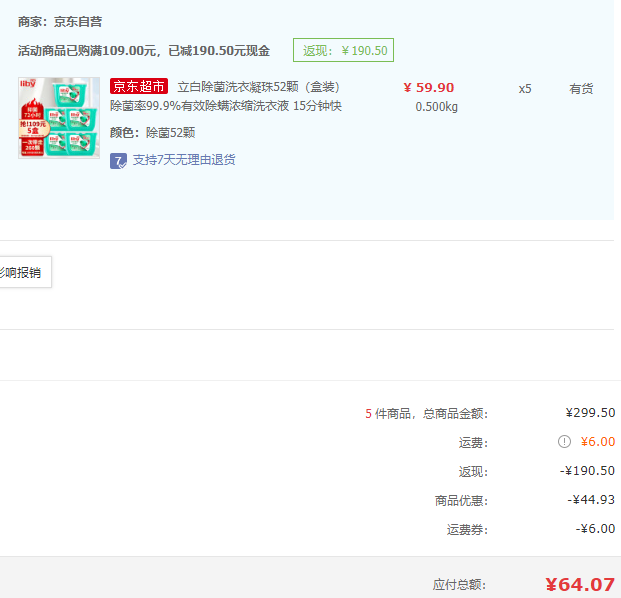Select shipping fee value ¥6.00 in orange
Viewport: 621px width, 598px height.
pos(598,442)
